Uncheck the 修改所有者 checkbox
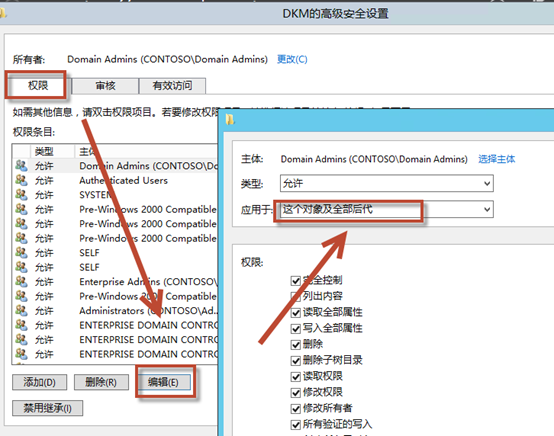The height and width of the screenshot is (436, 554). tap(295, 409)
